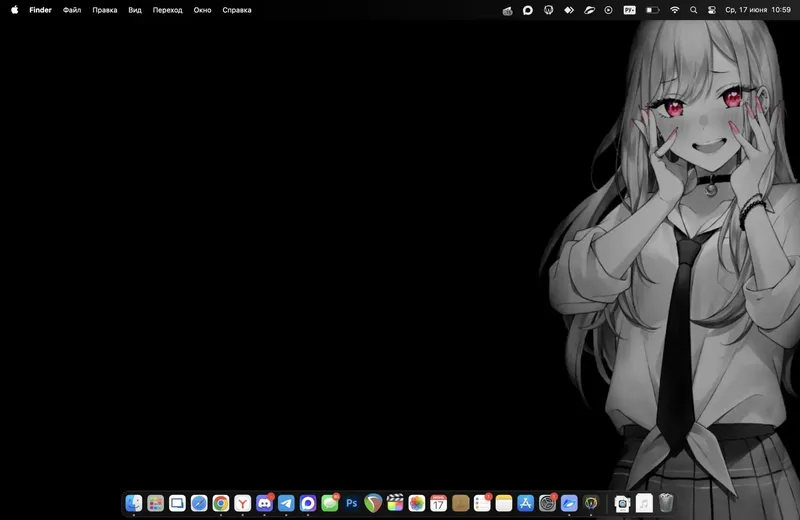This screenshot has height=520, width=800.
Task: Open Spotlight search magnifier in menu bar
Action: tap(693, 10)
